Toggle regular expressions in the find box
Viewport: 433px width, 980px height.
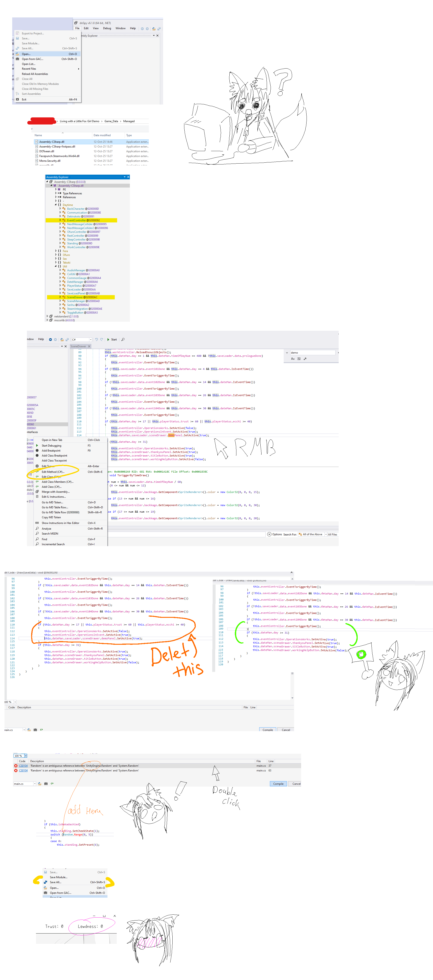pyautogui.click(x=305, y=359)
